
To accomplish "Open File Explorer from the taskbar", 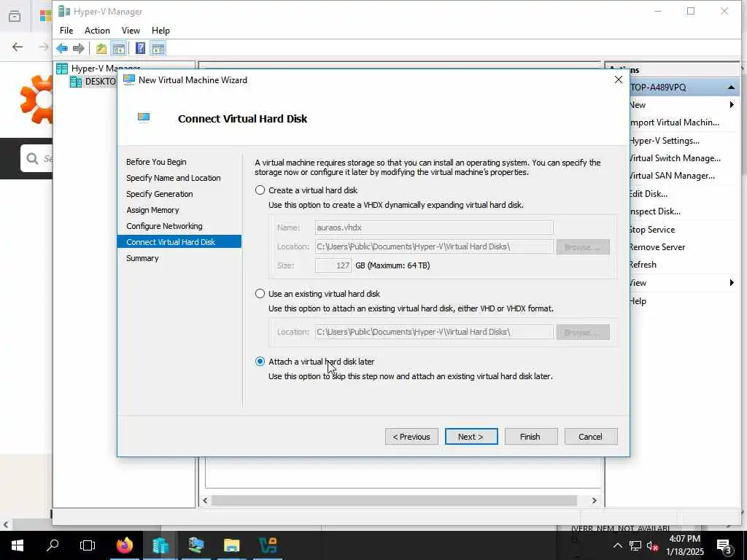I will click(231, 545).
